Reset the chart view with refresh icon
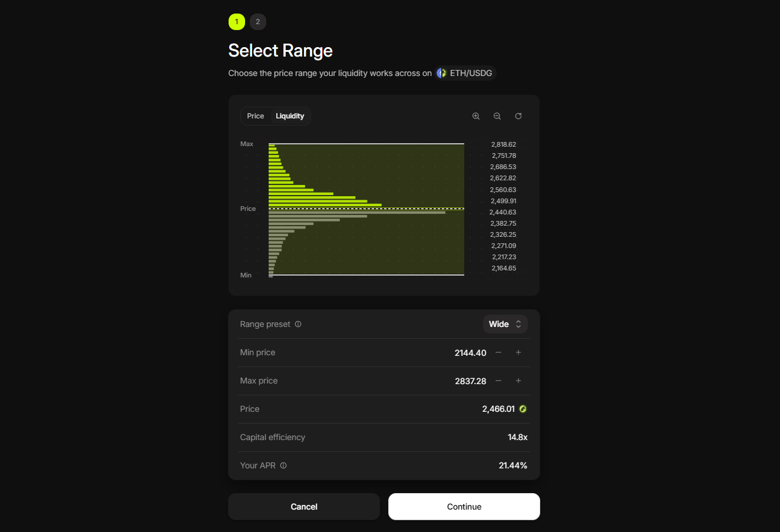 coord(518,116)
